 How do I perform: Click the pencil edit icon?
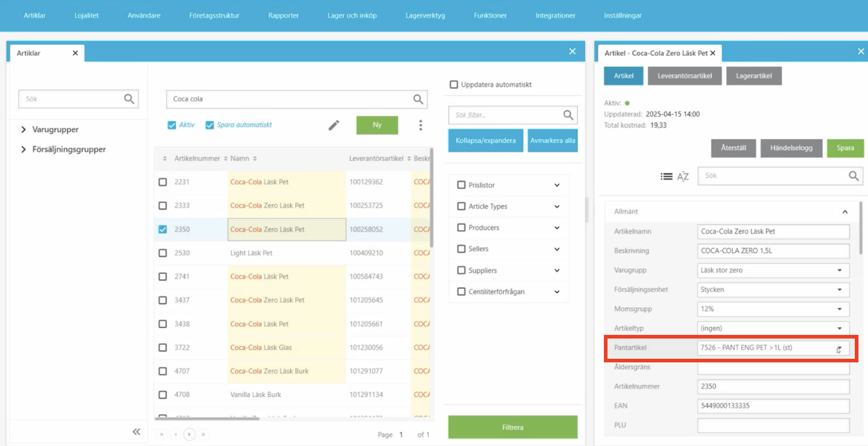point(333,125)
